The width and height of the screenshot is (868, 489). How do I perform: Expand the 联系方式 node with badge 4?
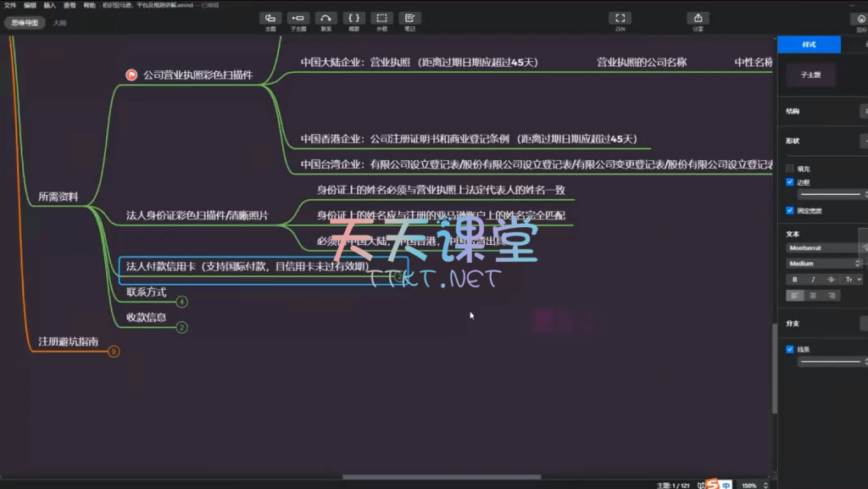tap(181, 302)
